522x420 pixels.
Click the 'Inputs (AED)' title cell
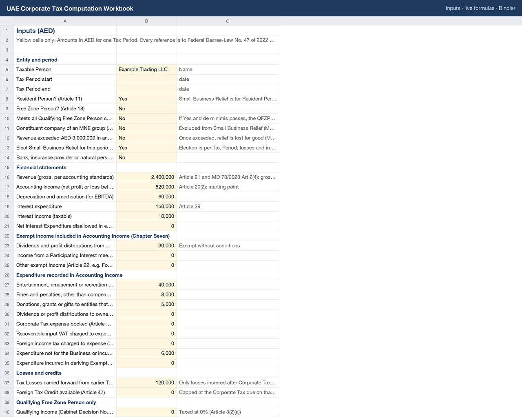65,31
